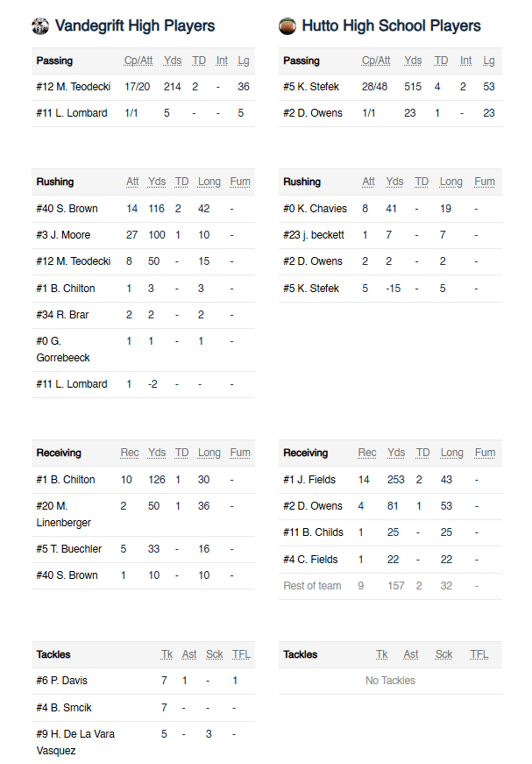Click the Hutto High School Players heading
This screenshot has width=532, height=764.
click(x=391, y=26)
